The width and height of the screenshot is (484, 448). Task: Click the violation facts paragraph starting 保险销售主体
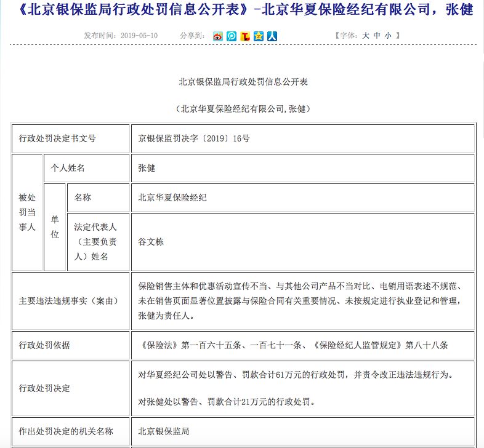(300, 301)
